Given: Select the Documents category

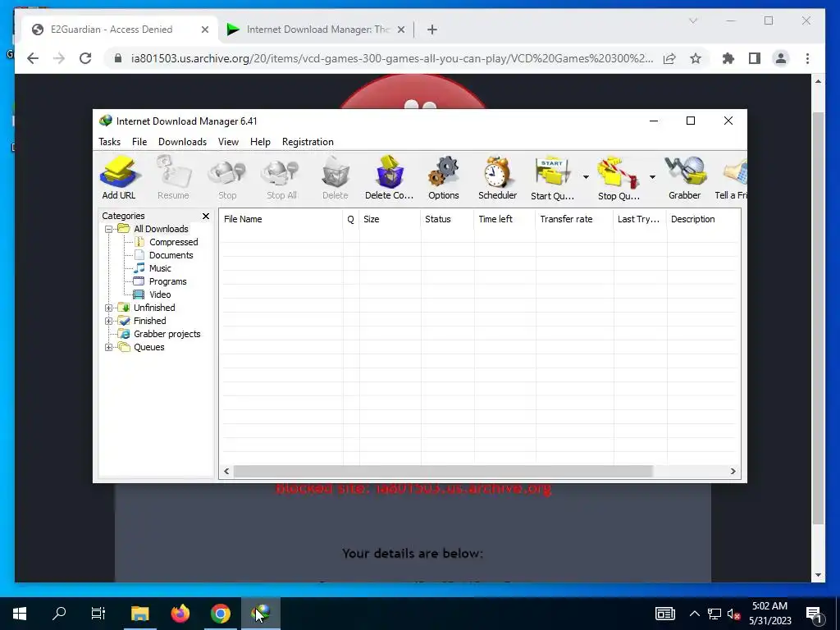Looking at the screenshot, I should (x=171, y=256).
